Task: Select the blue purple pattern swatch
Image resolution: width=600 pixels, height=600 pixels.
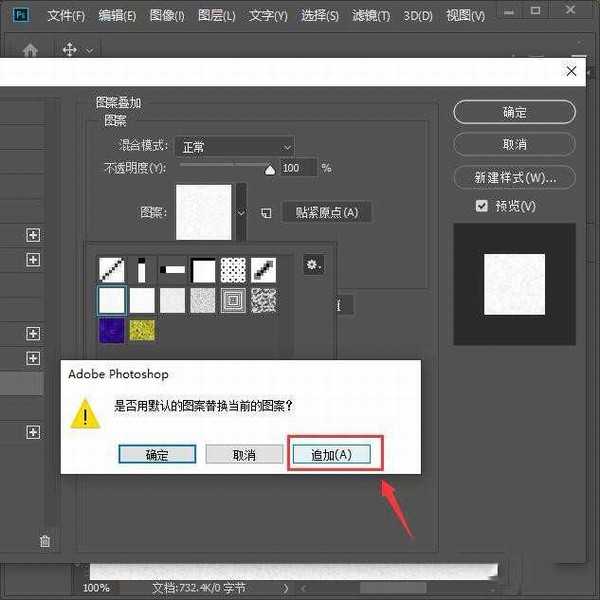Action: [x=112, y=331]
